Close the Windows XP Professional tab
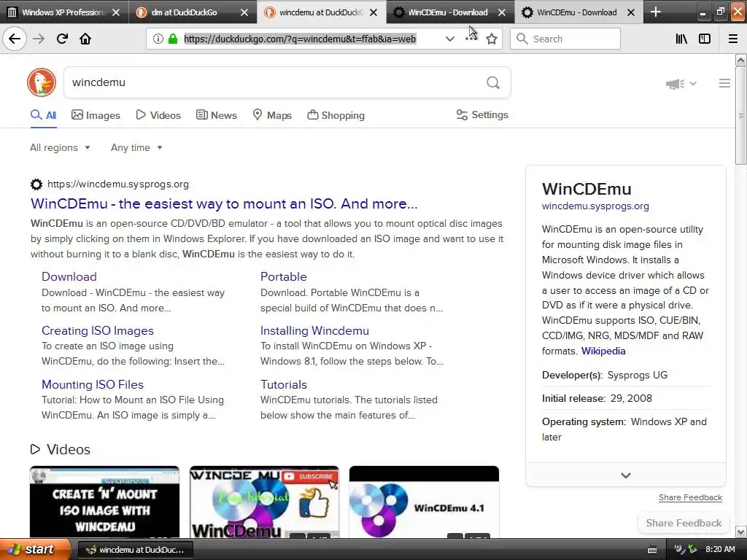Screen dimensions: 747x560 [x=116, y=12]
